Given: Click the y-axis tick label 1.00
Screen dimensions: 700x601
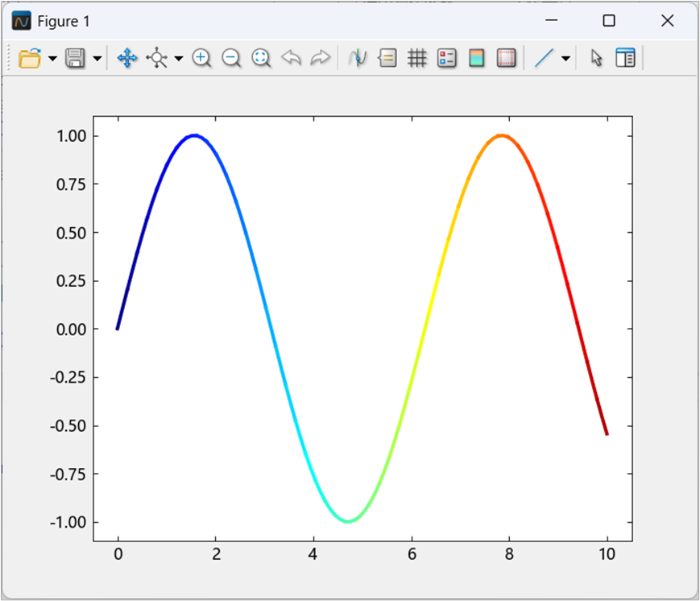Looking at the screenshot, I should coord(71,136).
